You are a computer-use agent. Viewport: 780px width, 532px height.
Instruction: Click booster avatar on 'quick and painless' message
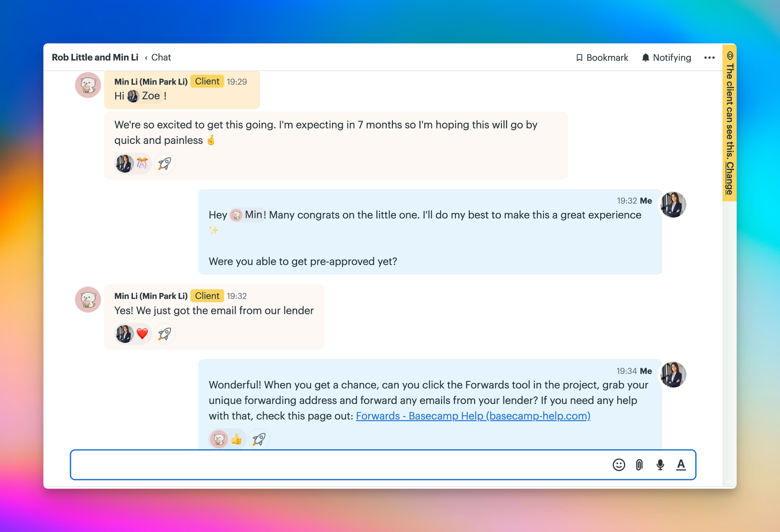pos(124,163)
